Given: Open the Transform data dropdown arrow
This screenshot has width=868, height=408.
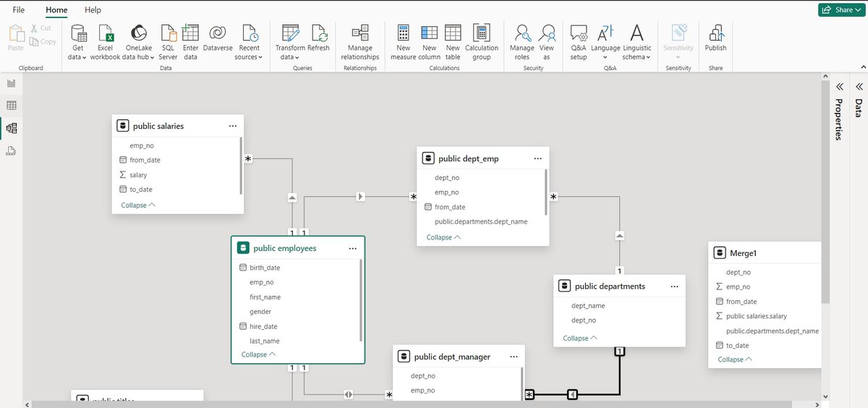Looking at the screenshot, I should (298, 57).
